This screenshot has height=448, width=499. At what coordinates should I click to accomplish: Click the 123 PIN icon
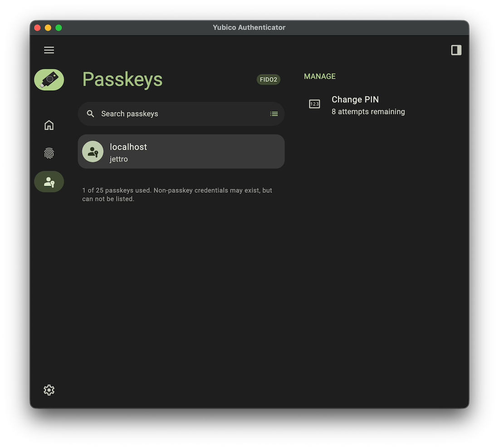(314, 104)
